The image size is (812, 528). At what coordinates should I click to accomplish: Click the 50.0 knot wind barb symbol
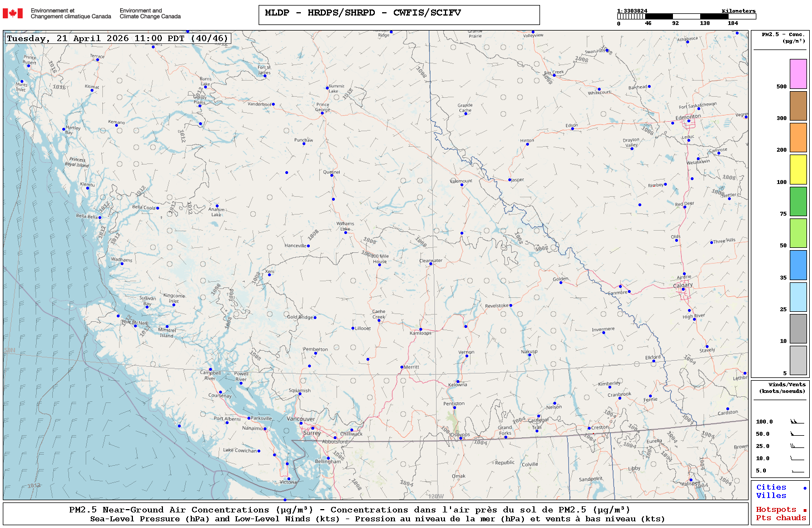[x=797, y=434]
